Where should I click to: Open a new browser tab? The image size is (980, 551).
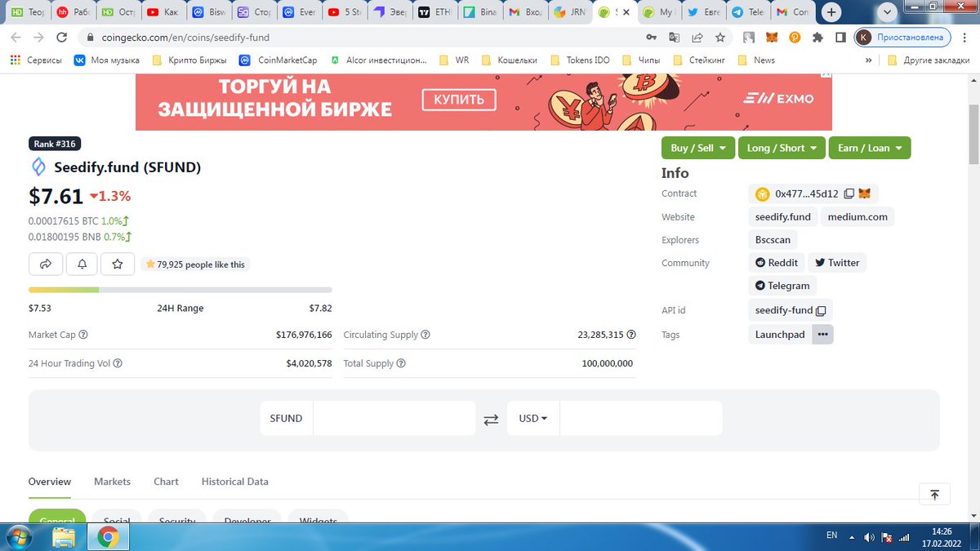tap(831, 13)
